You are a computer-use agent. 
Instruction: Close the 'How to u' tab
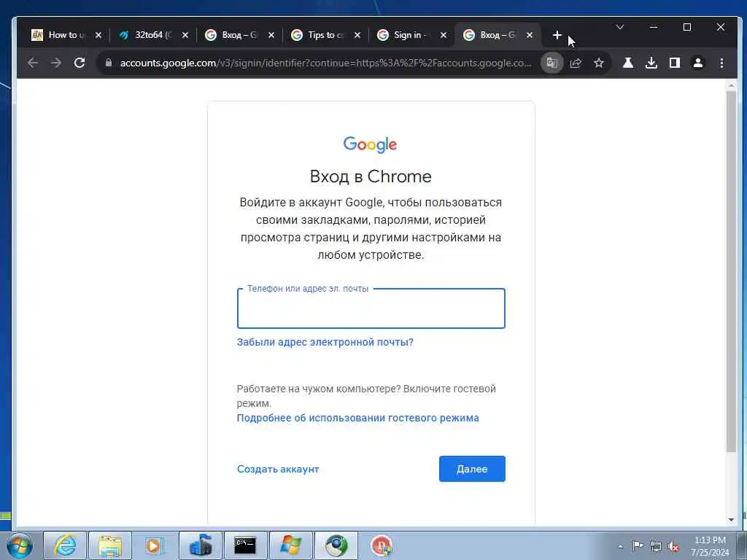pos(98,35)
